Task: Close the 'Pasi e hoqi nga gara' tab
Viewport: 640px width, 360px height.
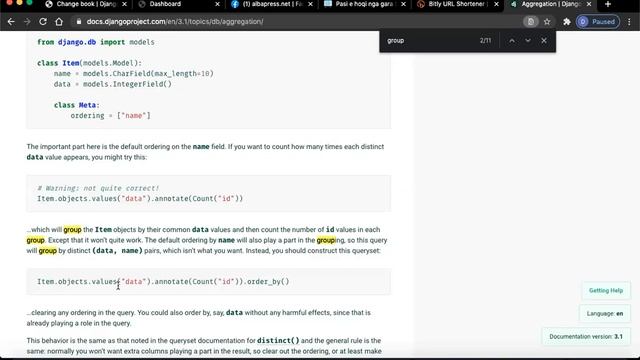Action: click(403, 4)
